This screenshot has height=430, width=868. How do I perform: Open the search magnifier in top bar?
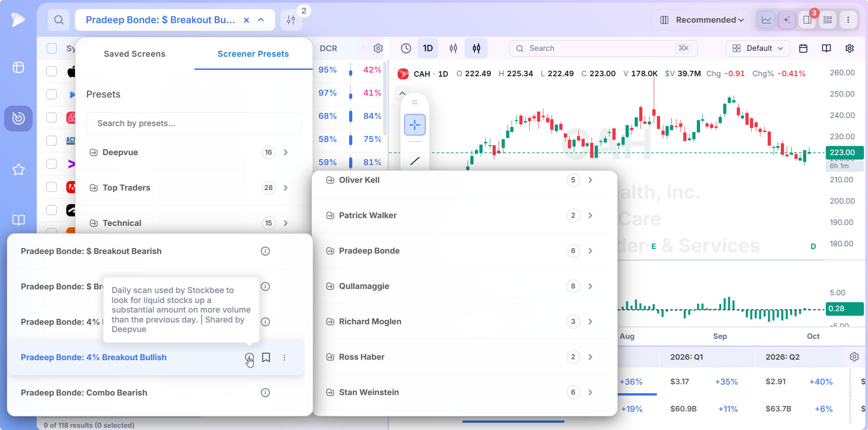point(59,20)
